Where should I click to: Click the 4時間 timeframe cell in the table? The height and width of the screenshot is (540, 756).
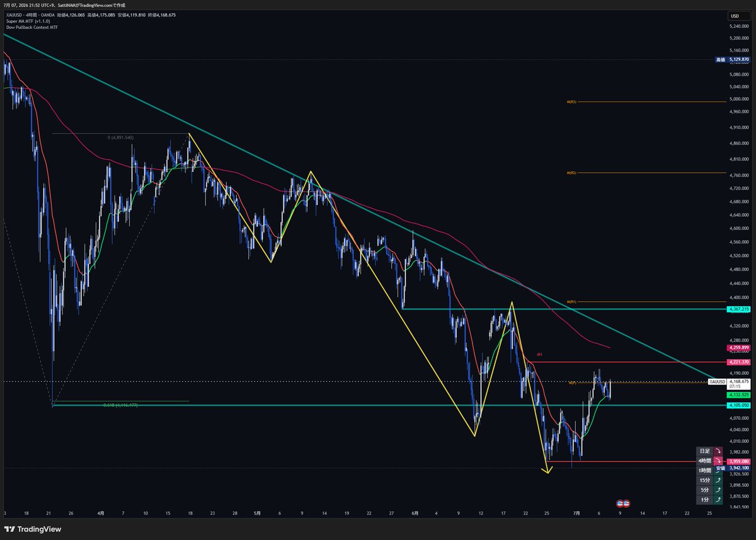pyautogui.click(x=704, y=461)
